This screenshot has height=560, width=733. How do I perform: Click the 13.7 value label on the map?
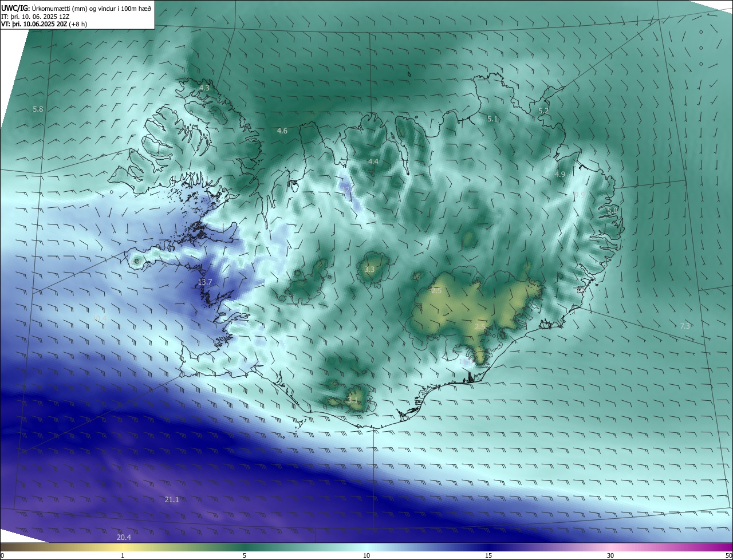click(204, 282)
